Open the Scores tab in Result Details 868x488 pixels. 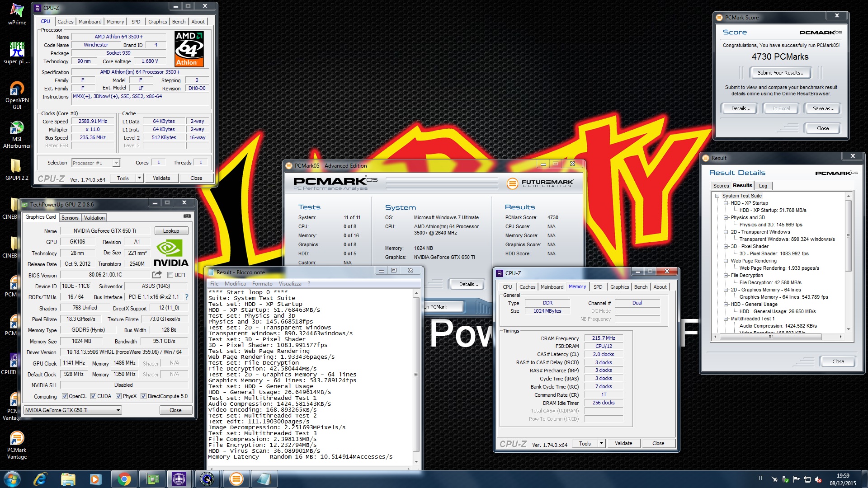[721, 186]
